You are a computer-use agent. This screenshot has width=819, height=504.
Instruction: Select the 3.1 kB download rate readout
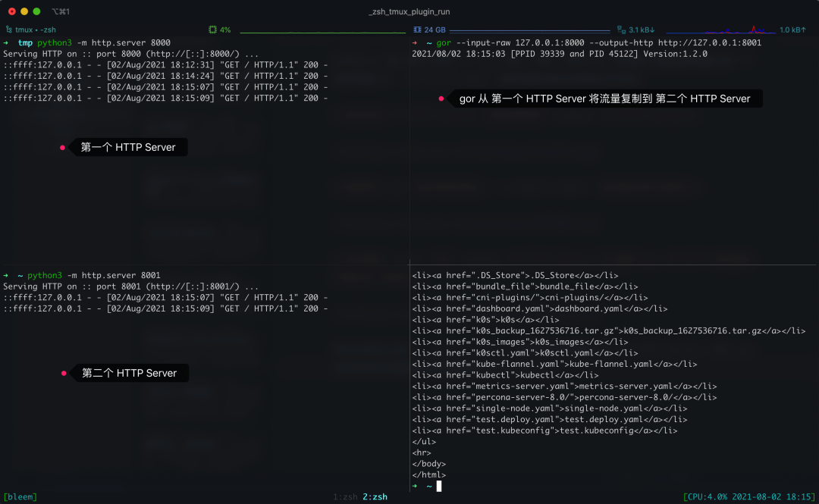point(642,30)
